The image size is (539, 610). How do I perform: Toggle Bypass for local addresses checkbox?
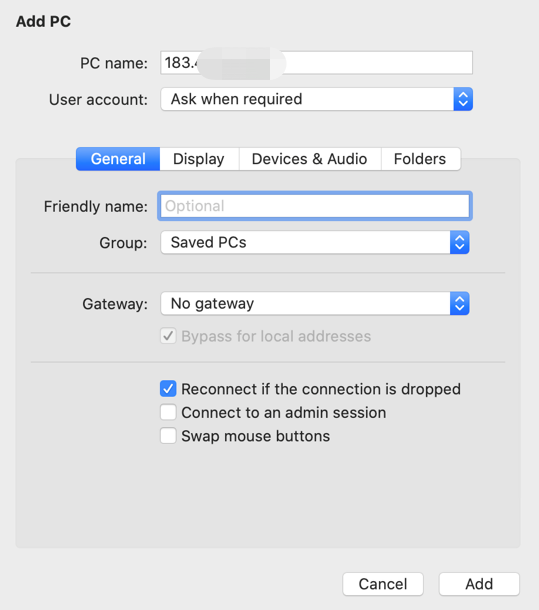point(168,336)
